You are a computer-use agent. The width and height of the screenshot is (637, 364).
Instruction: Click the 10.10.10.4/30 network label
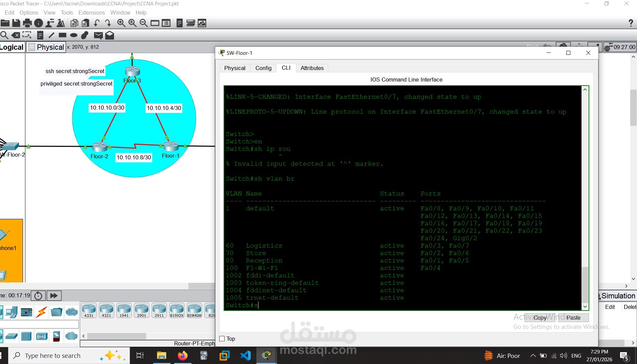click(x=164, y=108)
